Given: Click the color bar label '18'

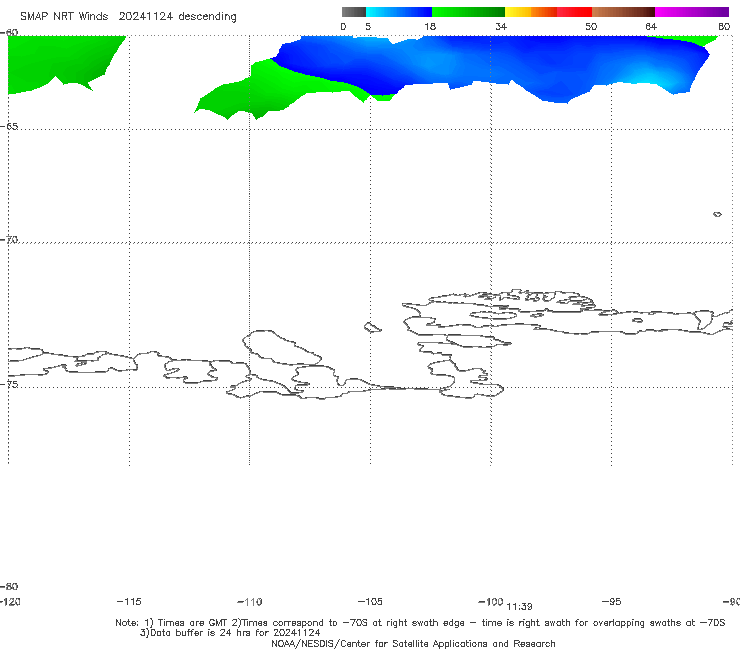Looking at the screenshot, I should (430, 26).
